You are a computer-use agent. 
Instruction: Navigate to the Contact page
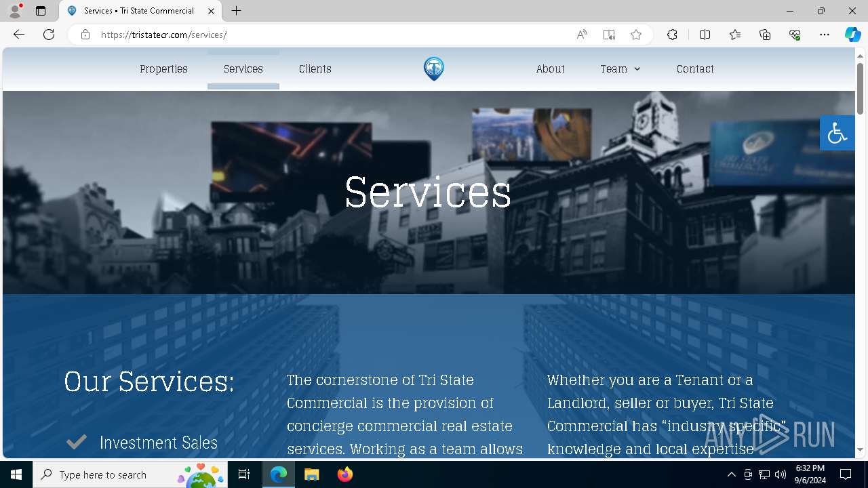pyautogui.click(x=695, y=69)
